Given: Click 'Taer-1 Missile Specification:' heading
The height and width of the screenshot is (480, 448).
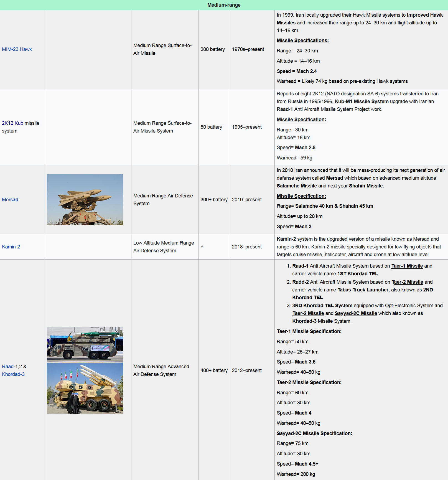Looking at the screenshot, I should 309,331.
